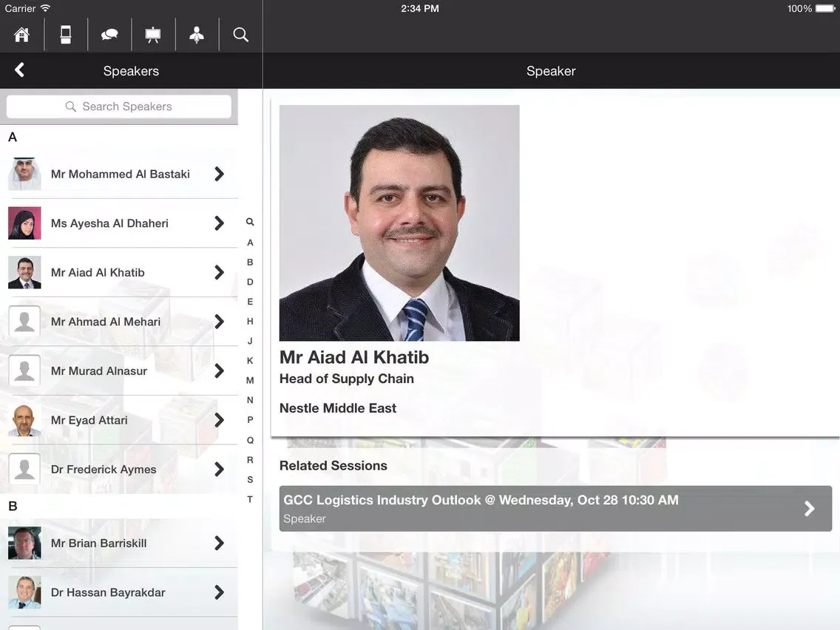Jump to letter N in index

coord(250,400)
